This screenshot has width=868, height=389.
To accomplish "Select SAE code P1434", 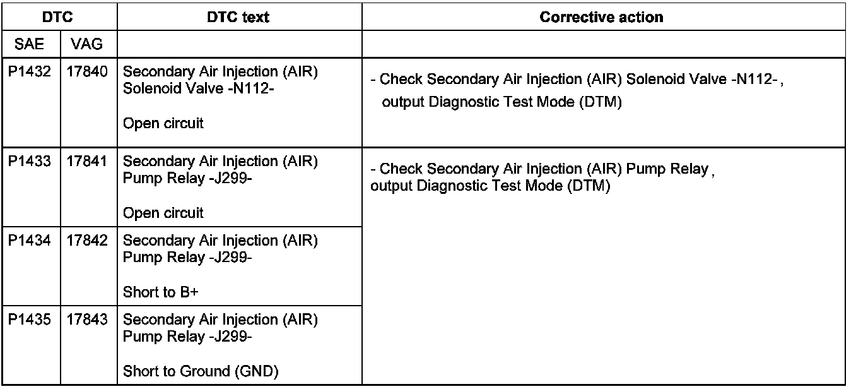I will tap(31, 241).
